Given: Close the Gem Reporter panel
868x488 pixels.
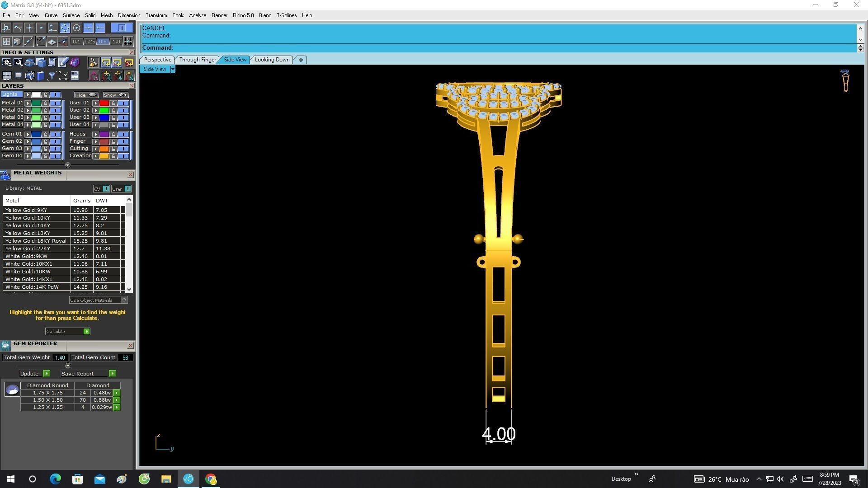Looking at the screenshot, I should tap(131, 346).
